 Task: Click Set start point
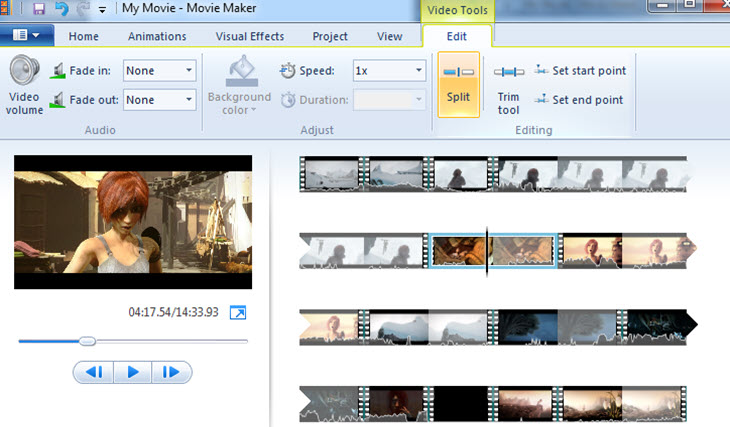[x=580, y=71]
